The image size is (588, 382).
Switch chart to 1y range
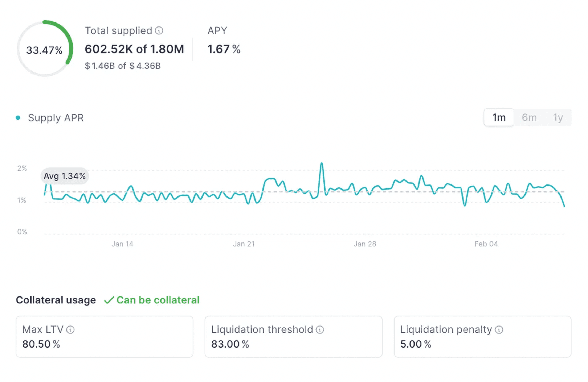point(558,117)
